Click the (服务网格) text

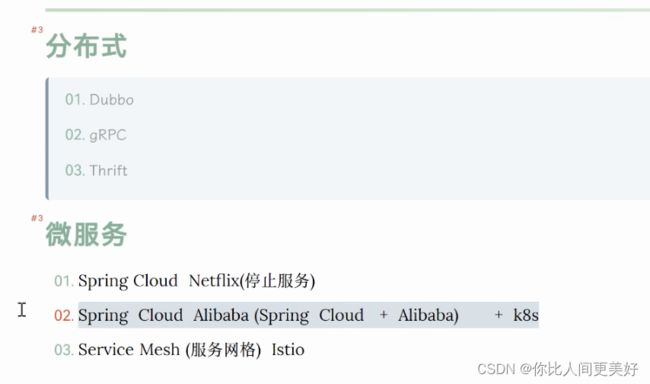(223, 350)
